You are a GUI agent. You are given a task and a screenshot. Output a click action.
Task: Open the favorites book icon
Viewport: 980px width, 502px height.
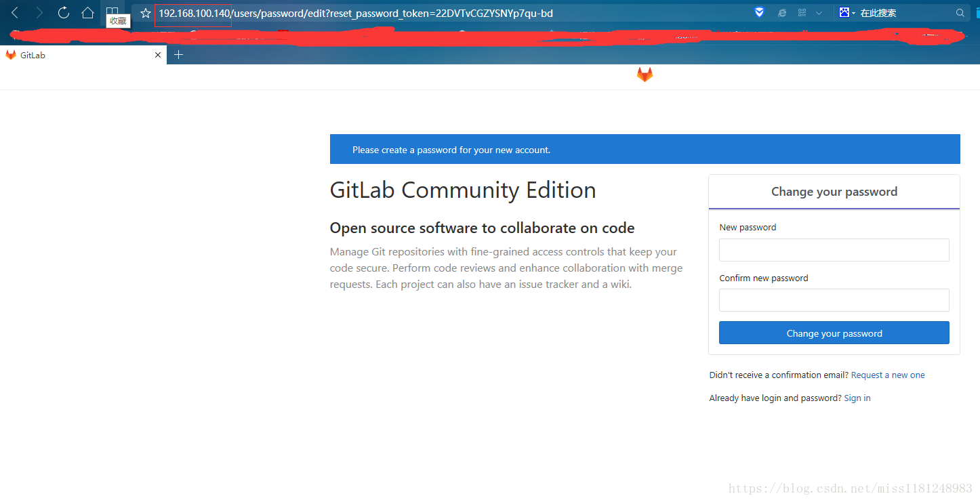pyautogui.click(x=112, y=13)
